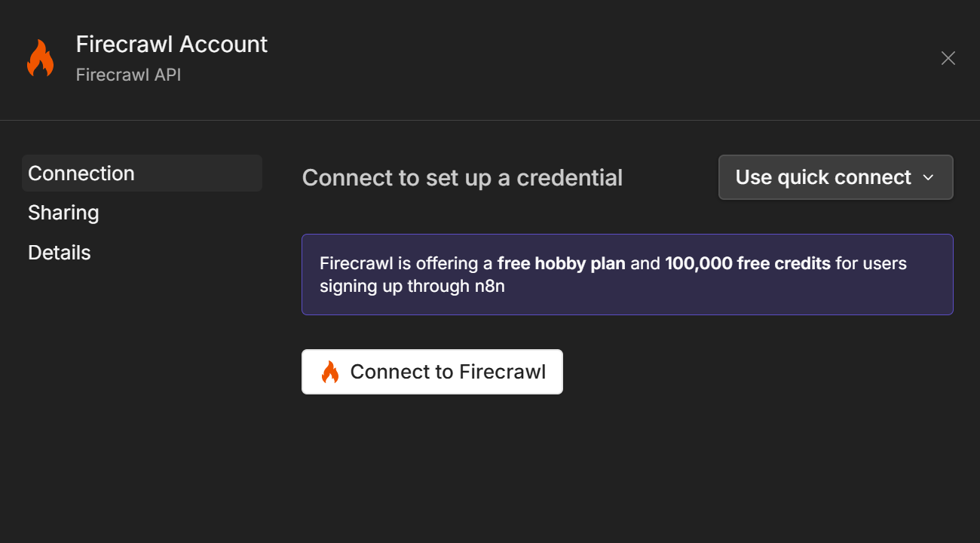Click the Connect to Firecrawl button label text

coord(448,372)
